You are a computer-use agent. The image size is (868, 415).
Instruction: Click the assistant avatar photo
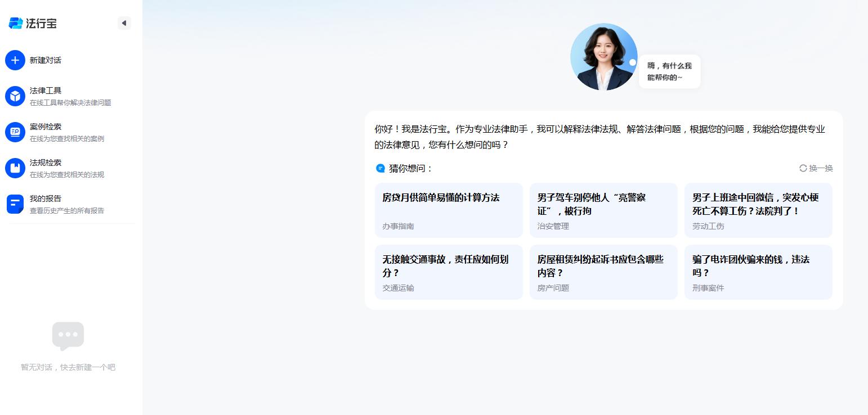click(604, 57)
